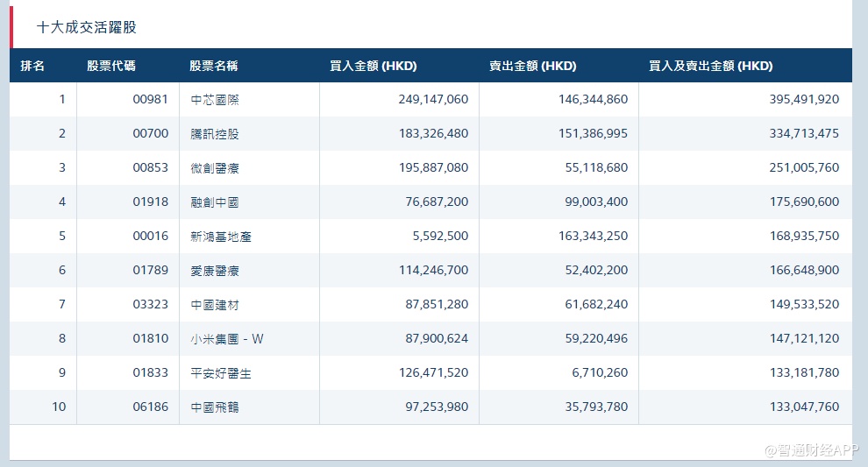Click sell amount 163,343,250 cell

[593, 237]
